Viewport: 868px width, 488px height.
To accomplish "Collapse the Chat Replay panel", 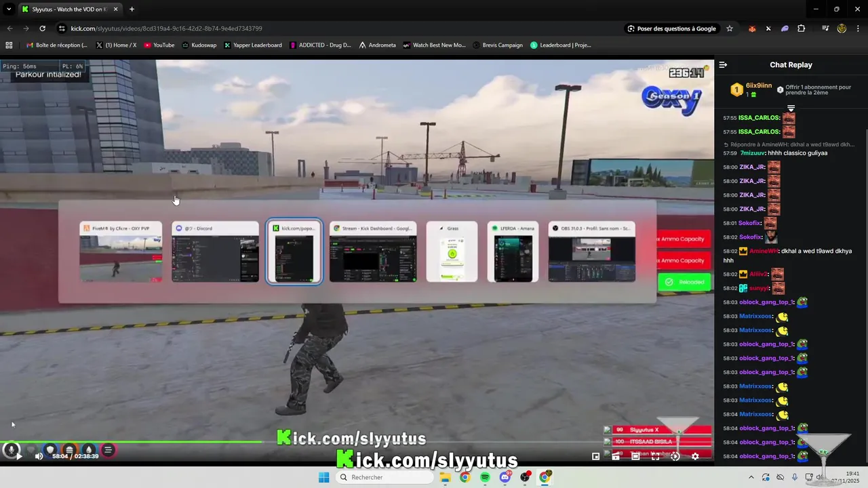I will tap(723, 65).
